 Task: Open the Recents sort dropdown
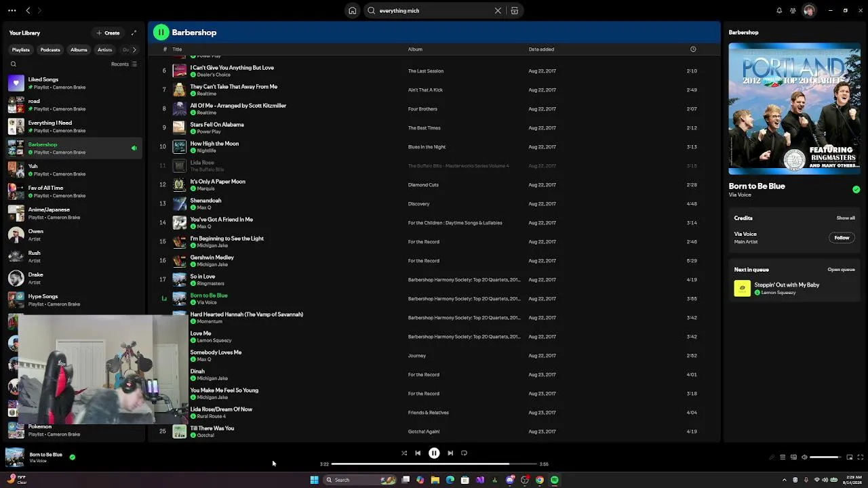[x=124, y=64]
